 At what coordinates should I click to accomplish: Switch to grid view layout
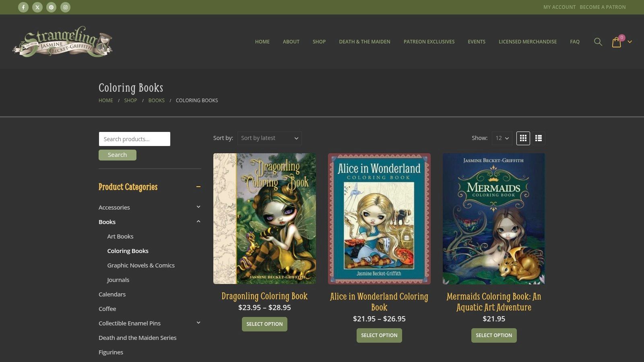click(523, 138)
